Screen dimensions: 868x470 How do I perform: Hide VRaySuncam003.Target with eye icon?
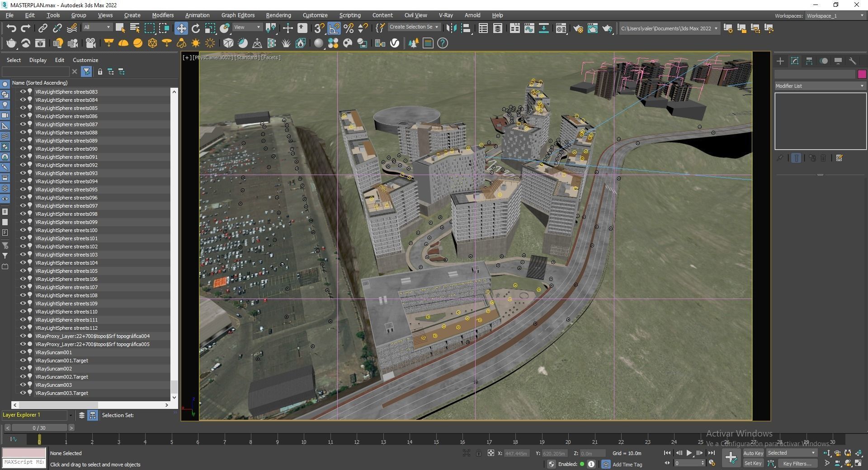point(23,393)
